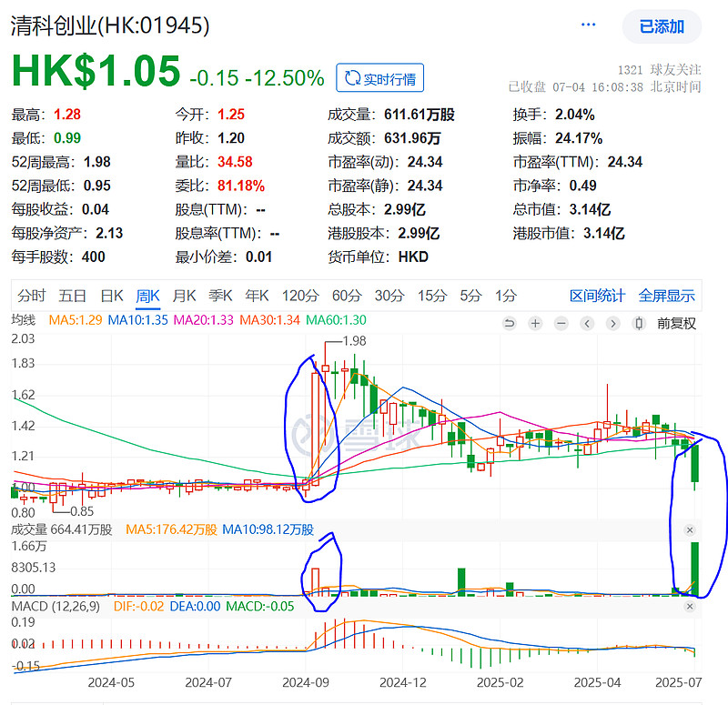Click the 每手股数 value 400

[x=94, y=257]
